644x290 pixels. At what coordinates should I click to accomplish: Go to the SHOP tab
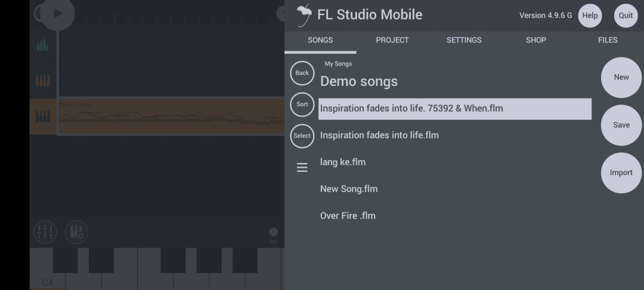(536, 40)
